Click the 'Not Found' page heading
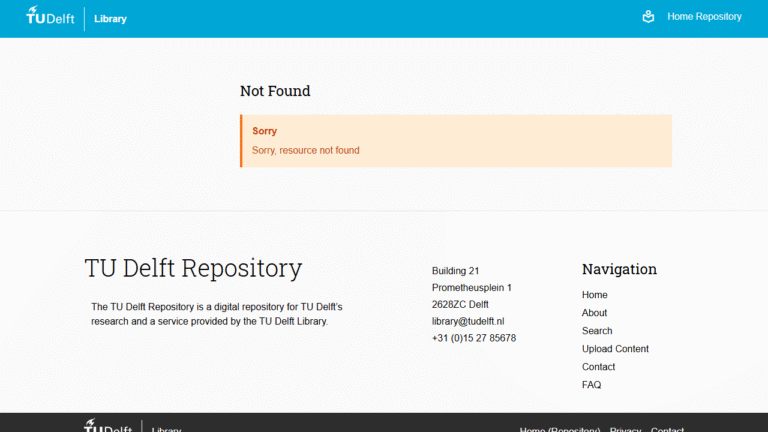Image resolution: width=768 pixels, height=432 pixels. pos(275,91)
